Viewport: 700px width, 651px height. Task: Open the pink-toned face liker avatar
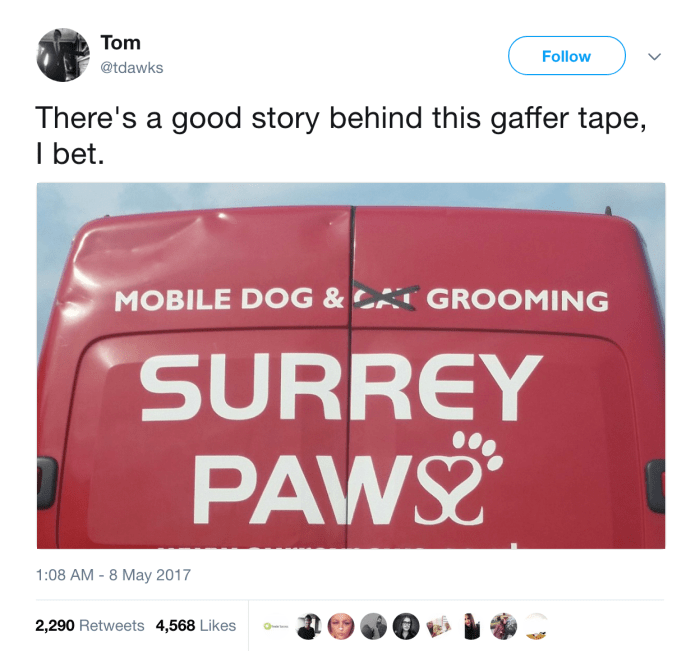coord(341,626)
